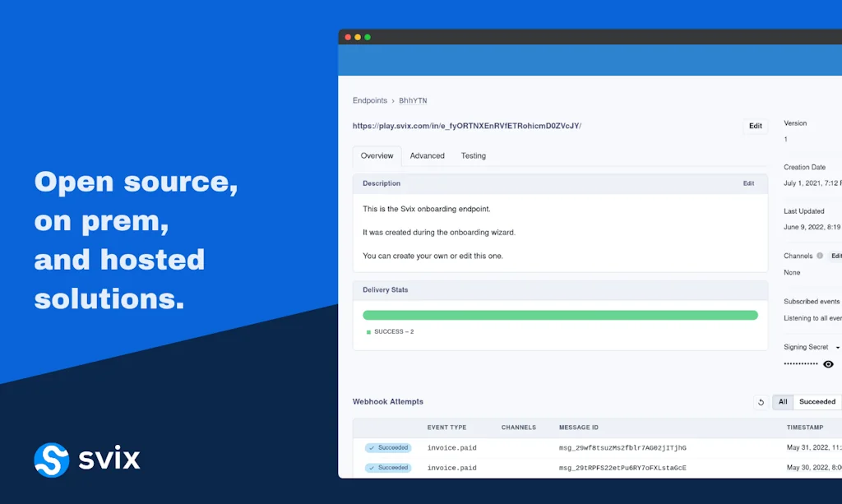Click the red close window button
The height and width of the screenshot is (504, 842).
(348, 37)
